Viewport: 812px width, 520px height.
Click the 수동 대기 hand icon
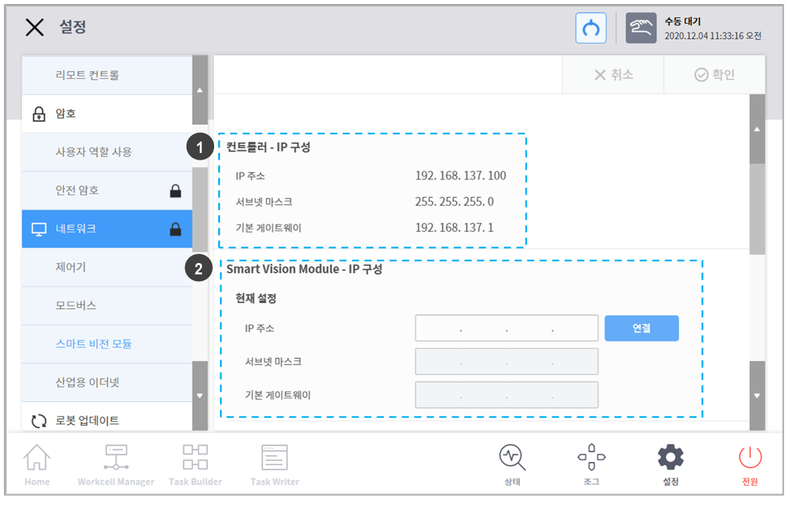tap(641, 28)
